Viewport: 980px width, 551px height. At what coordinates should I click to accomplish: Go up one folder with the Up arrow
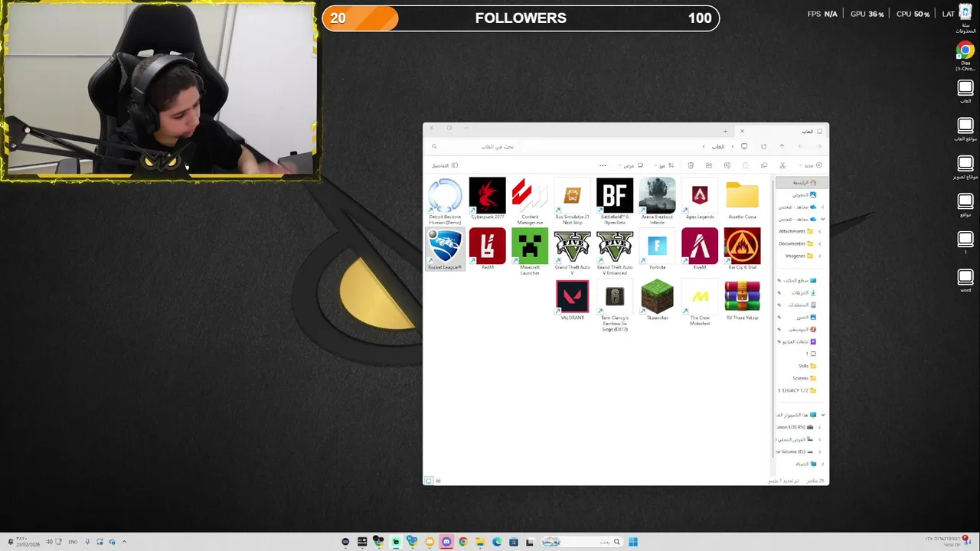(782, 146)
